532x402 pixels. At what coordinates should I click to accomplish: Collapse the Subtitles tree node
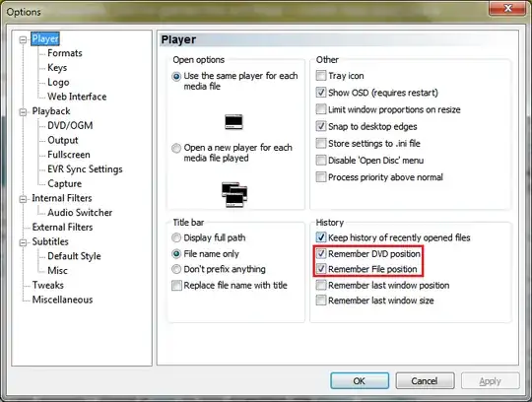pyautogui.click(x=23, y=242)
